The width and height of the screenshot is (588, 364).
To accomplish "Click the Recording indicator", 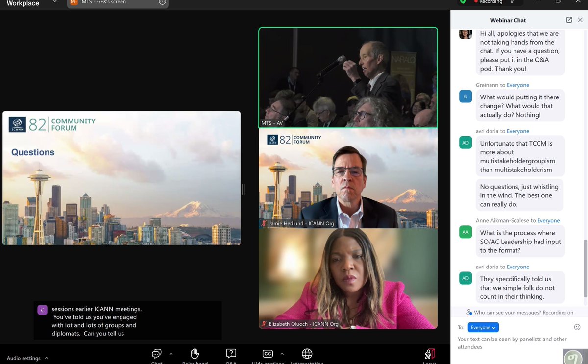I will pos(488,2).
